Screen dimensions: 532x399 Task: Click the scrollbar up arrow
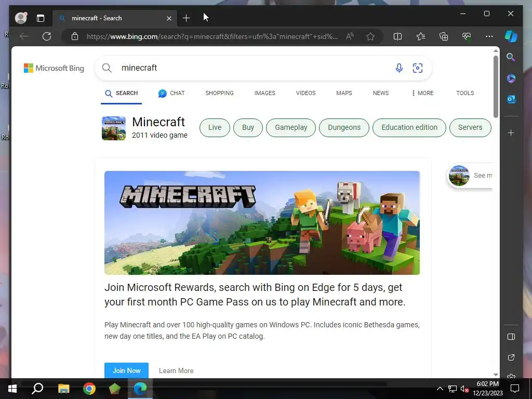click(496, 50)
